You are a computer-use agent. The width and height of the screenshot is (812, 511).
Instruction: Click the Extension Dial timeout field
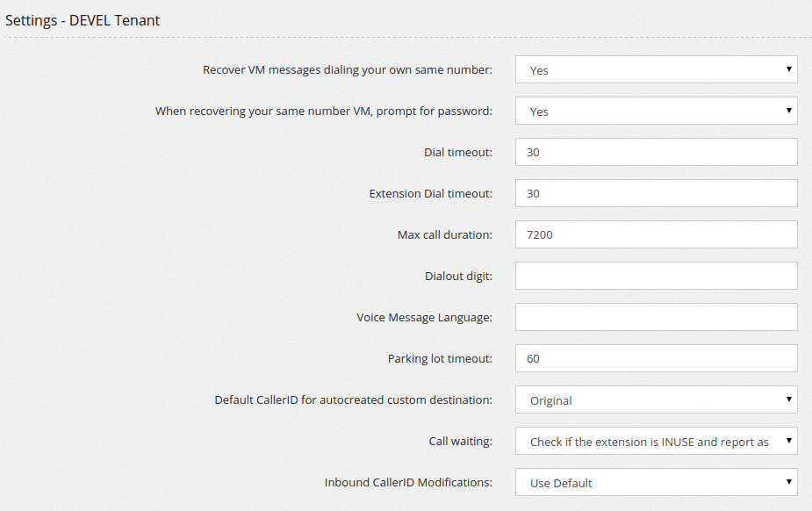point(656,193)
